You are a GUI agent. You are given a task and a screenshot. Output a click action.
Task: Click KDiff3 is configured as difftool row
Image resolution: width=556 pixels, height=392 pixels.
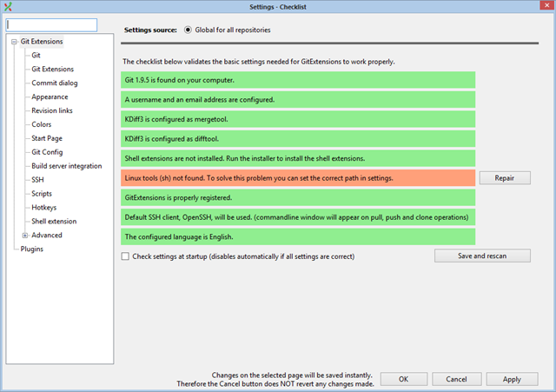click(x=298, y=139)
